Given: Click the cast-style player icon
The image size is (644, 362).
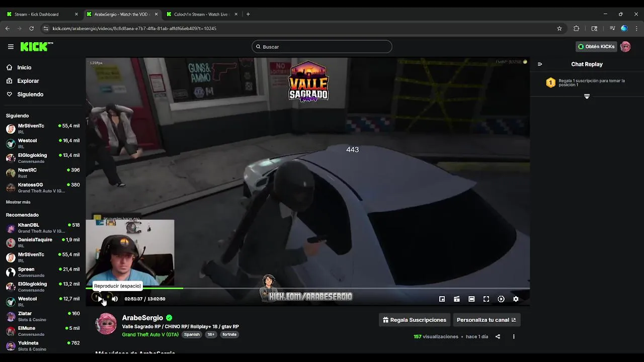Looking at the screenshot, I should tap(456, 299).
